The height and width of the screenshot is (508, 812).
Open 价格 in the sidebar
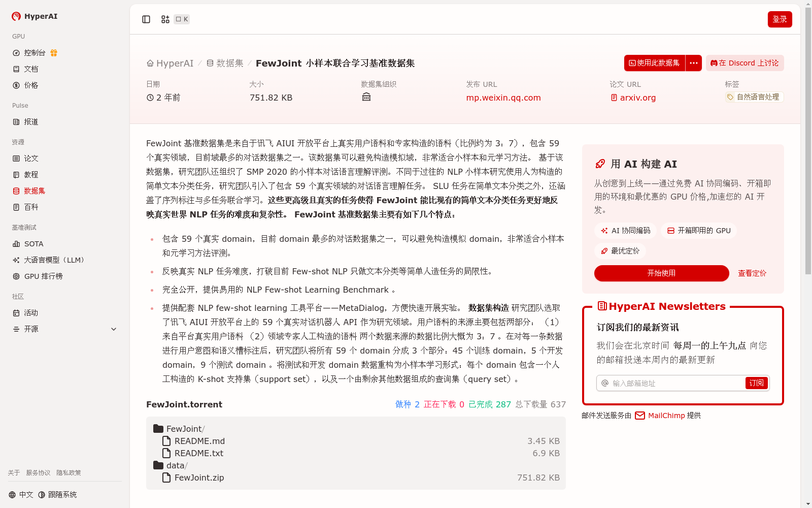(25, 85)
